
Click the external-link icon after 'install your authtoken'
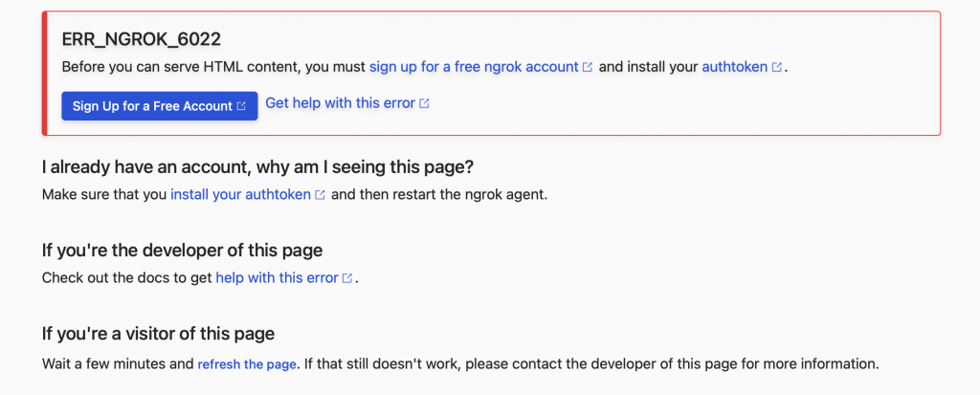tap(320, 195)
